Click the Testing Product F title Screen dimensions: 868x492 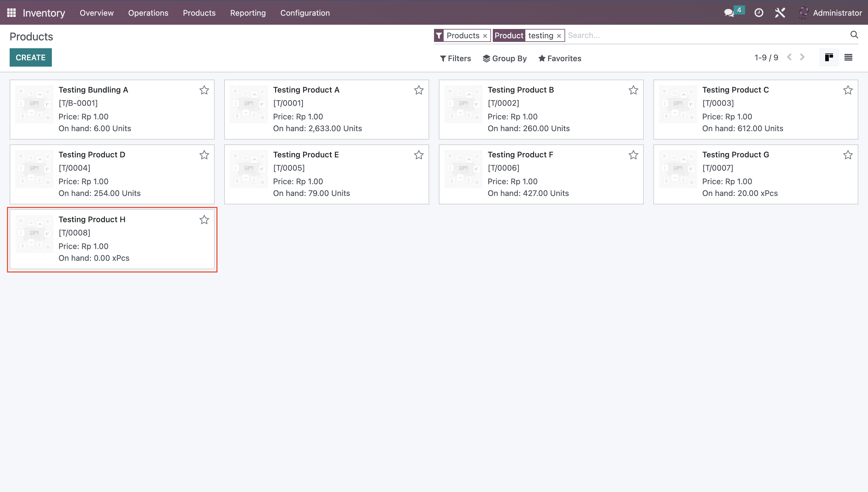[x=520, y=154]
